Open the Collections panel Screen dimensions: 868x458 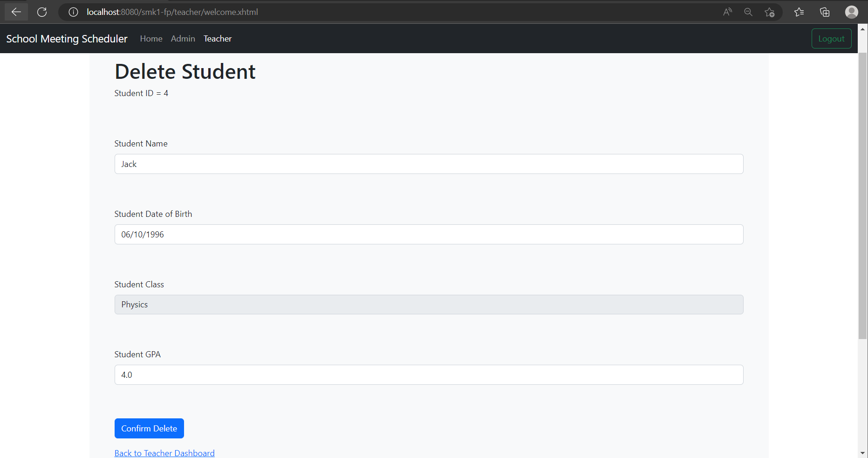coord(825,12)
